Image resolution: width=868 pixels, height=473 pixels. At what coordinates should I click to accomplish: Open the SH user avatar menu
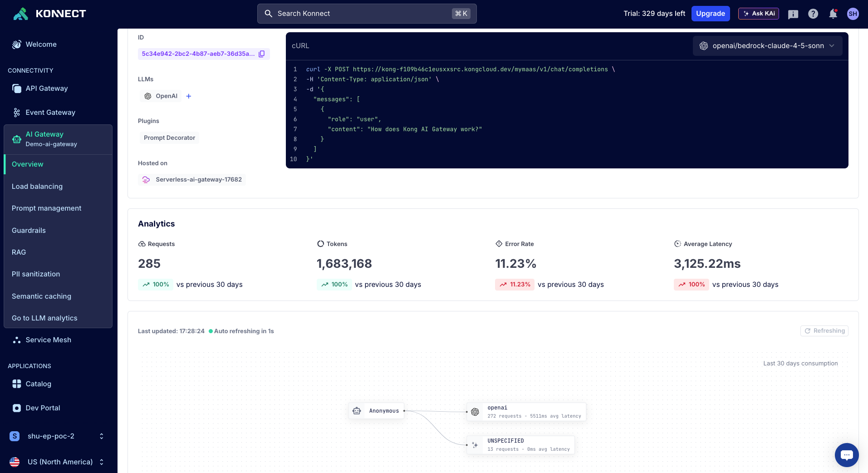(x=853, y=14)
